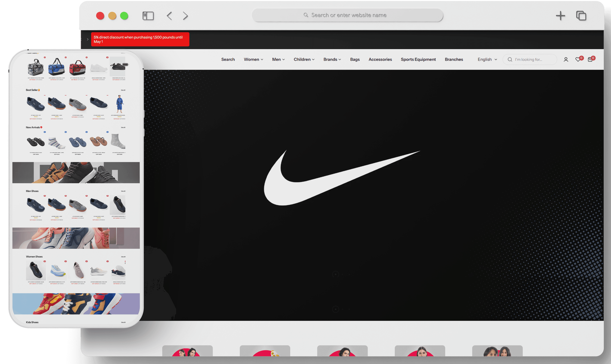Open the Accessories menu item
The width and height of the screenshot is (611, 364).
pyautogui.click(x=380, y=60)
